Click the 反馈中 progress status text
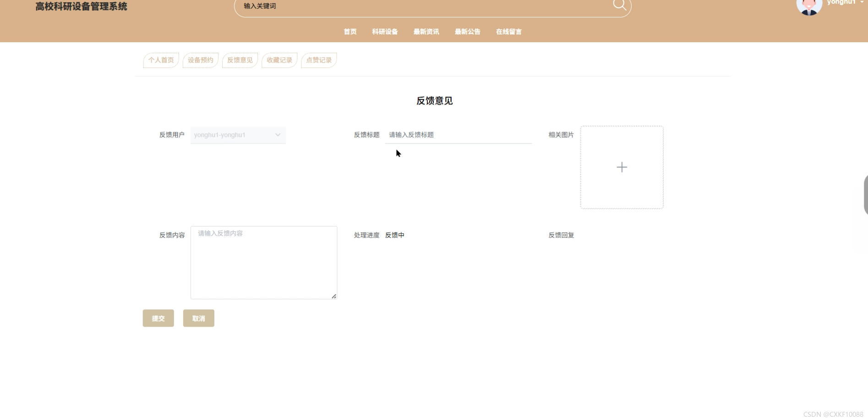868x420 pixels. pyautogui.click(x=394, y=235)
